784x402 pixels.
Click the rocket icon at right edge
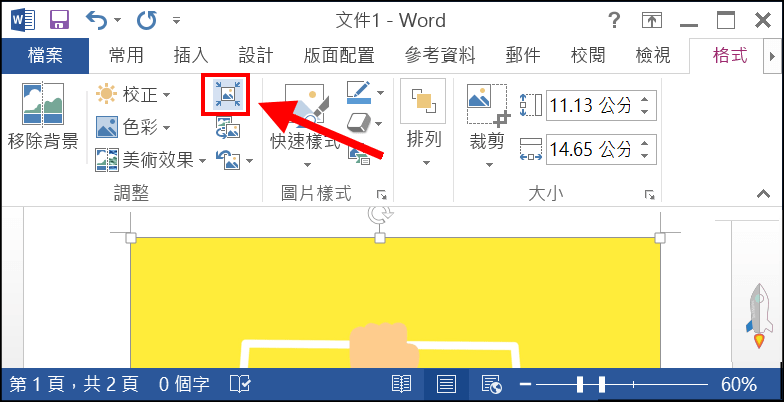pyautogui.click(x=758, y=316)
